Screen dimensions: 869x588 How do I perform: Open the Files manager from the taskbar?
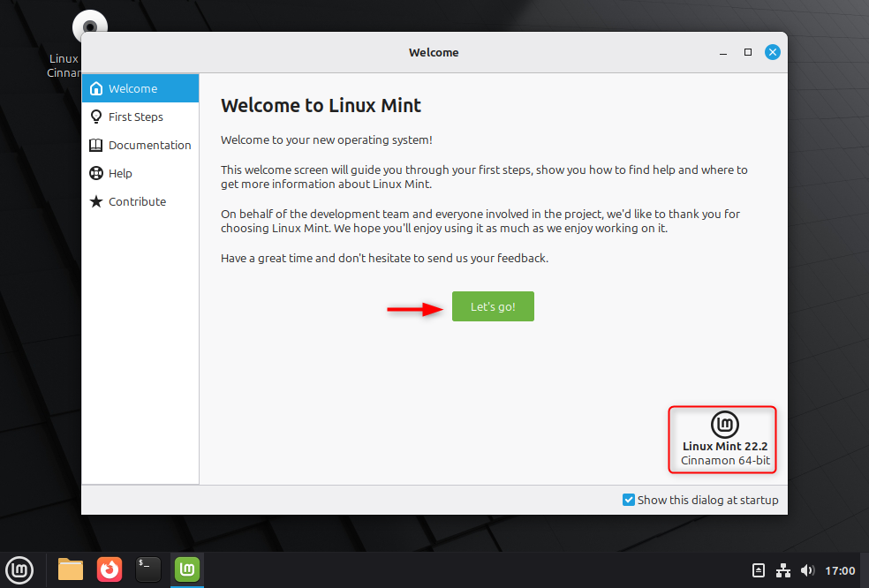(x=70, y=569)
